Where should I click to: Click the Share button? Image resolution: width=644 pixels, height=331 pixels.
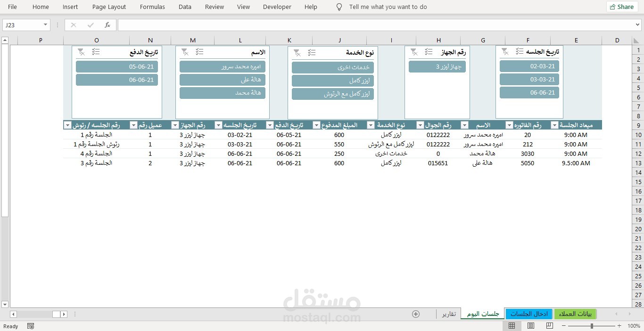[x=622, y=7]
